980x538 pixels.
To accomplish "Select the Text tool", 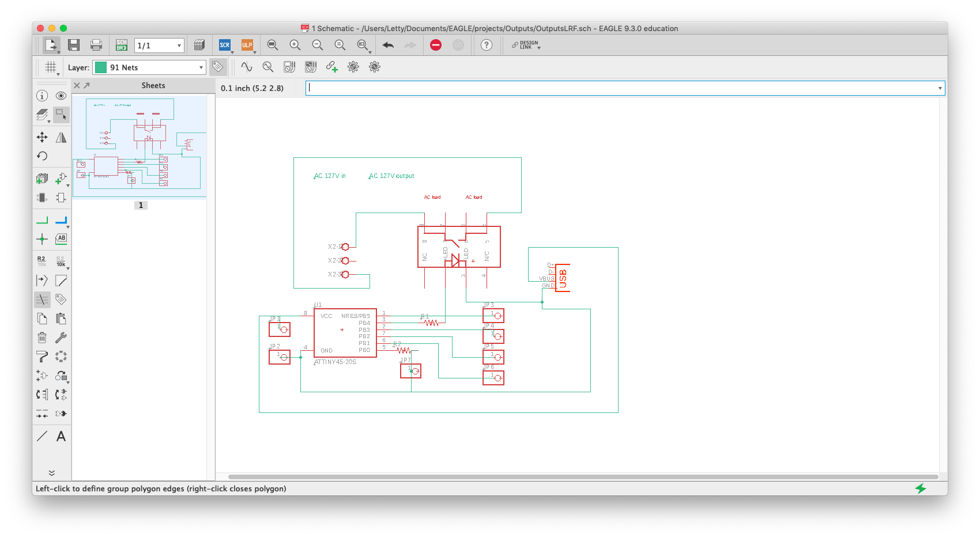I will pyautogui.click(x=61, y=436).
